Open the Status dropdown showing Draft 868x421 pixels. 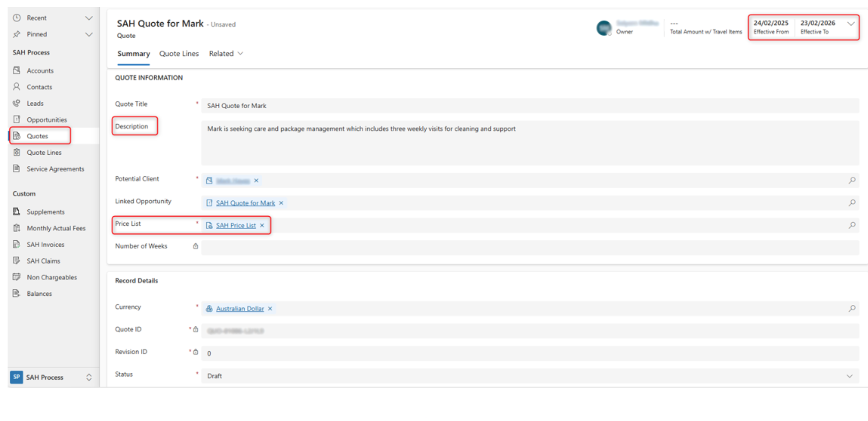pyautogui.click(x=849, y=376)
